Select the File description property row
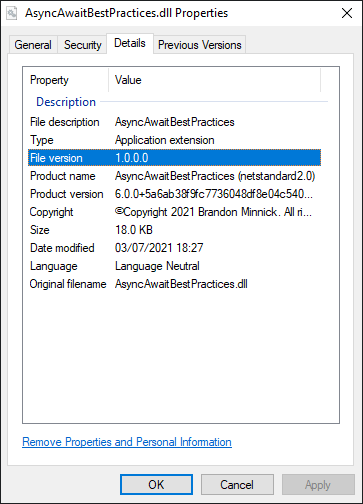The height and width of the screenshot is (504, 363). tap(174, 122)
